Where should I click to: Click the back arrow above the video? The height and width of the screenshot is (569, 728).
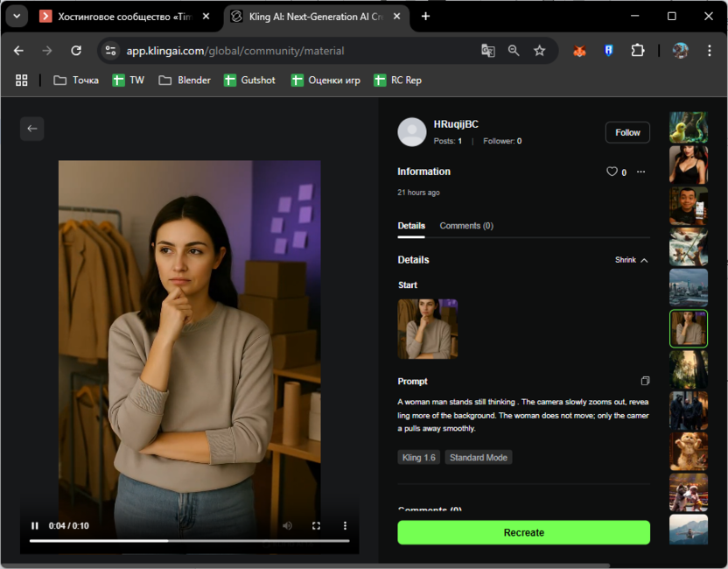click(32, 129)
